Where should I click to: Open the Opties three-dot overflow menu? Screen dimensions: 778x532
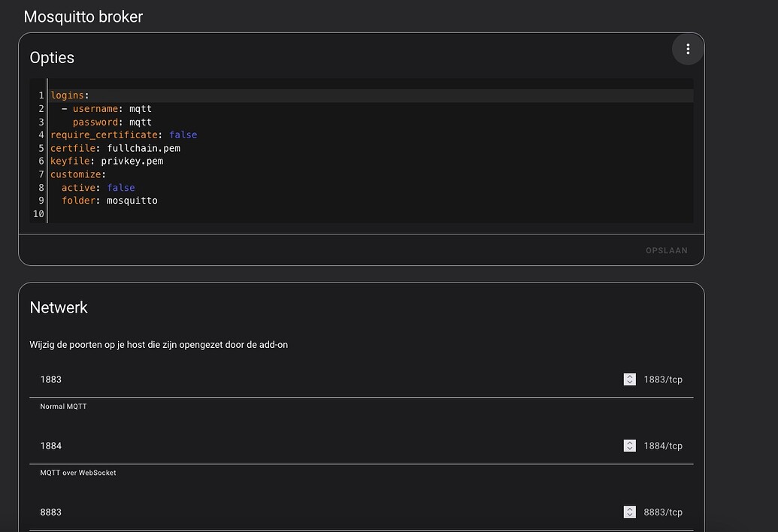click(x=687, y=48)
